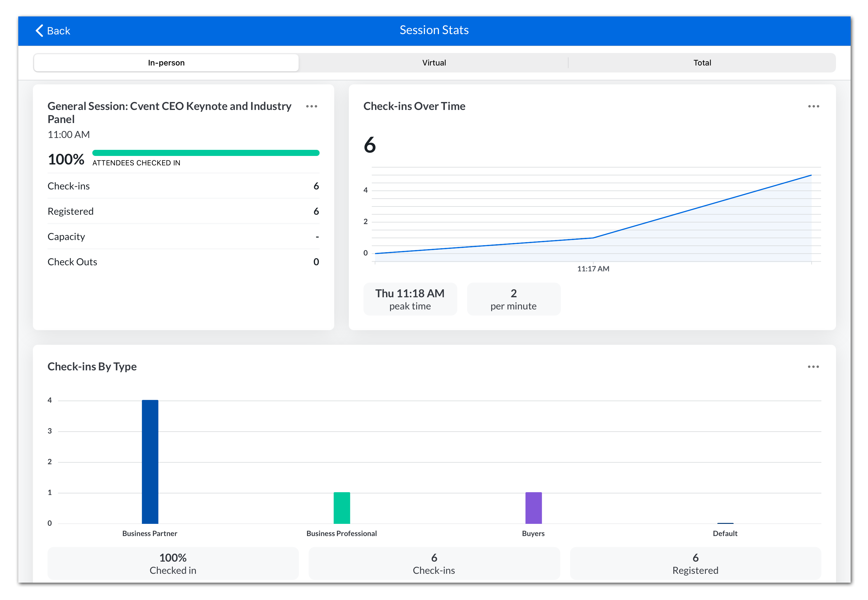Click the large 6 check-ins total
Image resolution: width=868 pixels, height=600 pixels.
click(370, 145)
